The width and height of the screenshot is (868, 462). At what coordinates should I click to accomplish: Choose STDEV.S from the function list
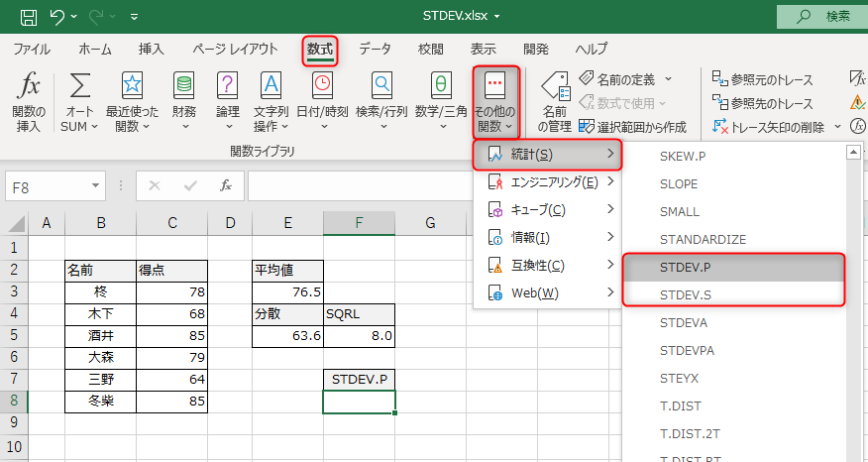tap(734, 294)
